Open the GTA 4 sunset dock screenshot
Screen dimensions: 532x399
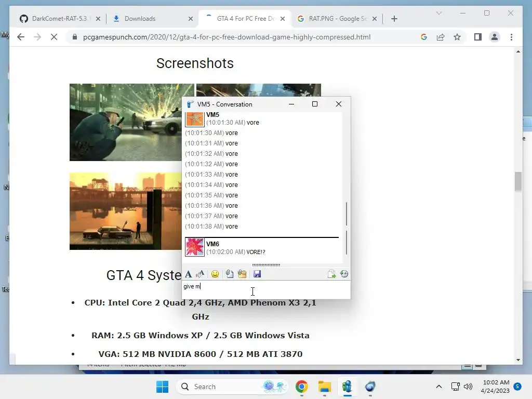(x=126, y=211)
